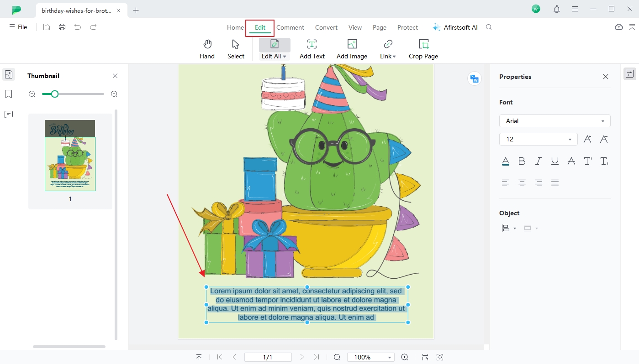Open the font size 12 dropdown
The image size is (639, 364).
(538, 139)
